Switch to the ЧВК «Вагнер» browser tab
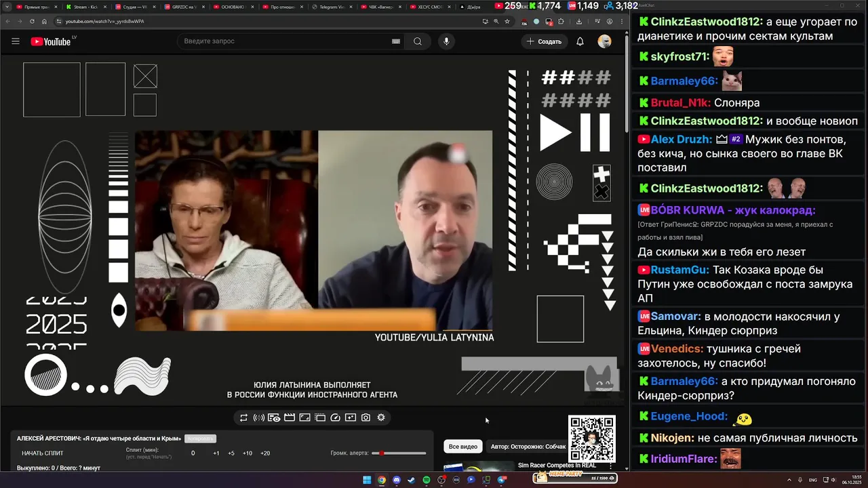 pyautogui.click(x=382, y=7)
